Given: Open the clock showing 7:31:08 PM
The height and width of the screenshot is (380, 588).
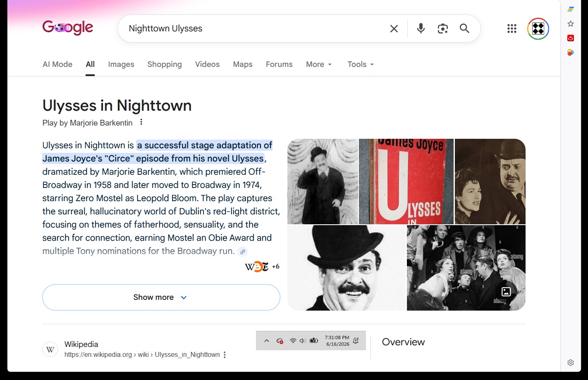Looking at the screenshot, I should pos(337,341).
